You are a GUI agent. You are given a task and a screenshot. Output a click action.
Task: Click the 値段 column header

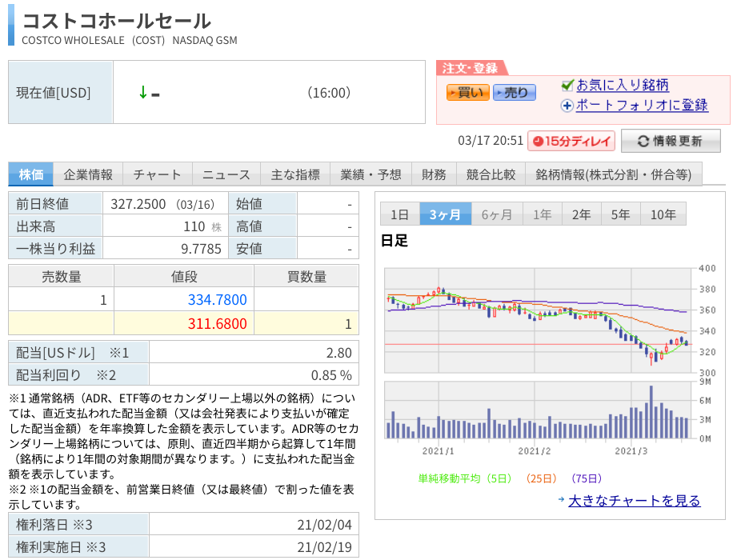pos(184,276)
